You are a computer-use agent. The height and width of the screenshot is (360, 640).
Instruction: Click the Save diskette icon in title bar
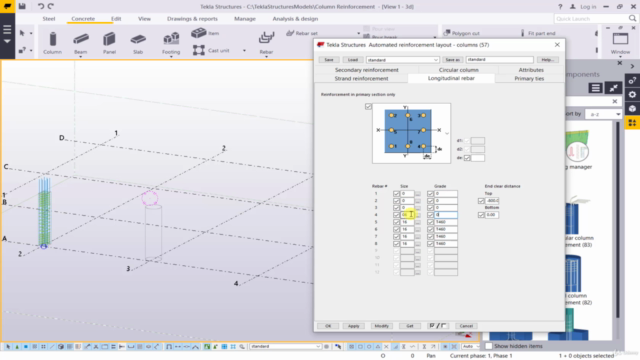[22, 6]
